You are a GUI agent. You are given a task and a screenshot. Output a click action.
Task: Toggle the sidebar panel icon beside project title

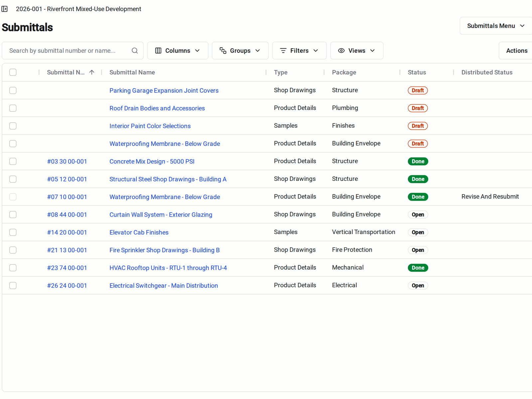tap(5, 9)
